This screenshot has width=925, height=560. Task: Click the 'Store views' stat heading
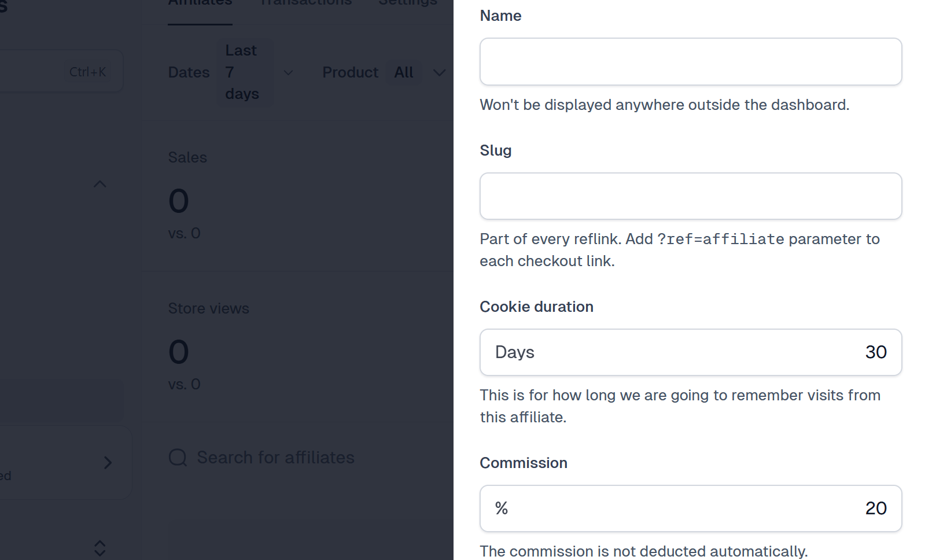208,308
